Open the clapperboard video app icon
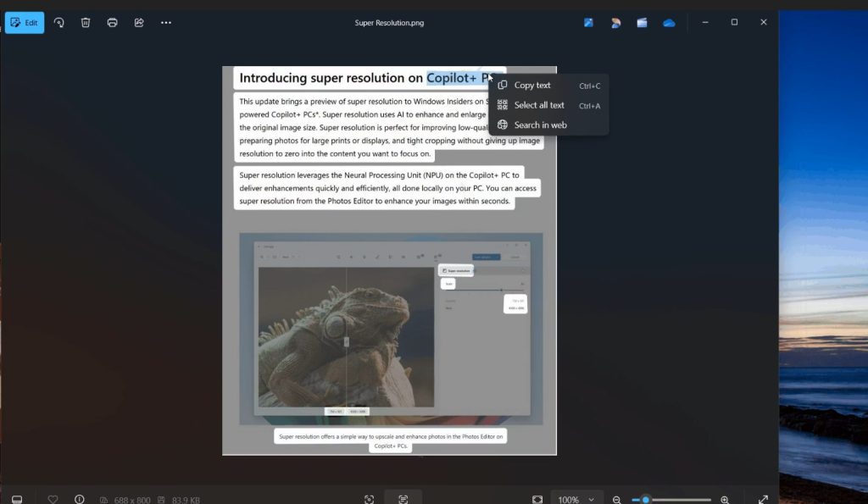Screen dimensions: 868x504 pos(643,23)
